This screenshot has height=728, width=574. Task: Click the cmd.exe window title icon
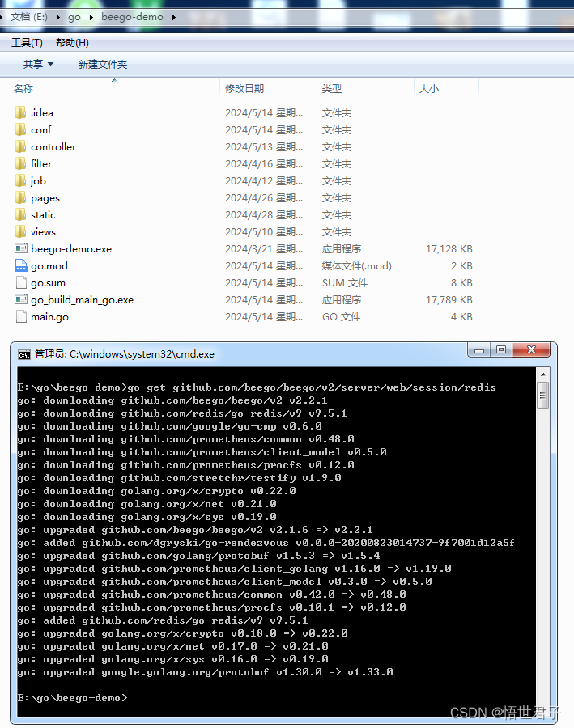24,355
